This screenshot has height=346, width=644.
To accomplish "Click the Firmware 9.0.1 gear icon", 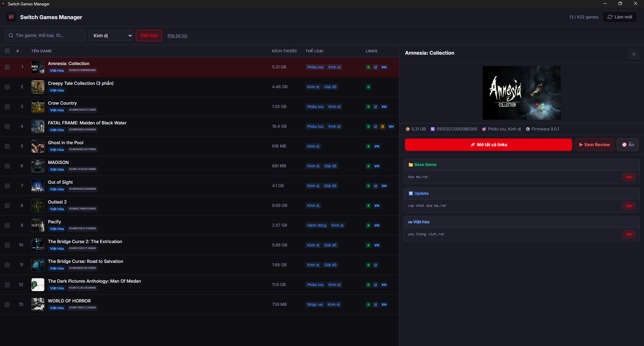I will [528, 129].
